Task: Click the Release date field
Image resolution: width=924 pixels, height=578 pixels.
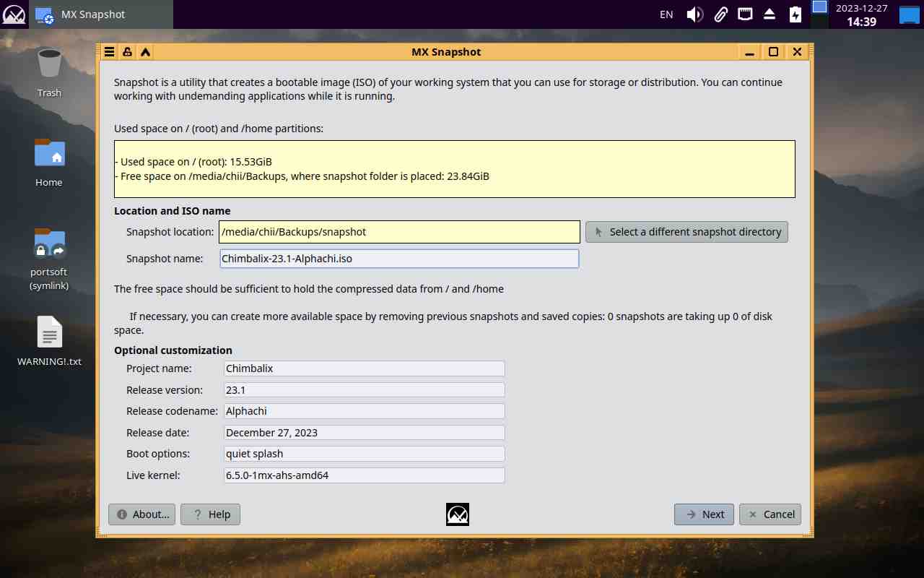Action: [x=365, y=433]
